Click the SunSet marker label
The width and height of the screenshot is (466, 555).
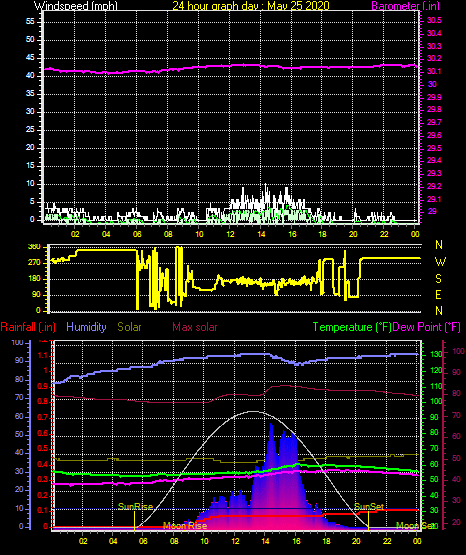pyautogui.click(x=369, y=507)
